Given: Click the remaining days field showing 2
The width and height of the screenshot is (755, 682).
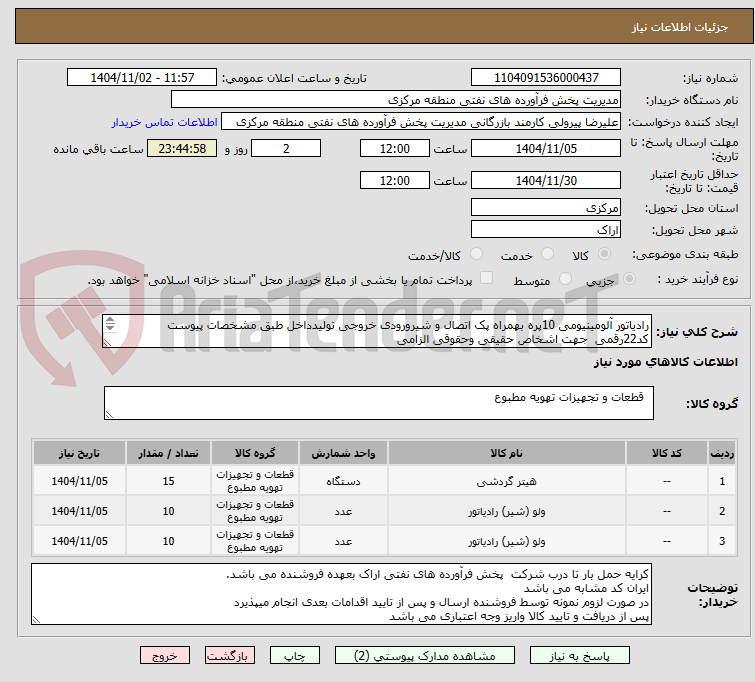Looking at the screenshot, I should pos(286,148).
